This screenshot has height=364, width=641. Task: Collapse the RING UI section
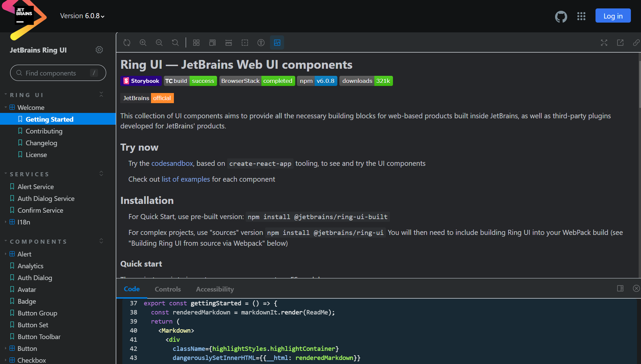click(x=27, y=95)
